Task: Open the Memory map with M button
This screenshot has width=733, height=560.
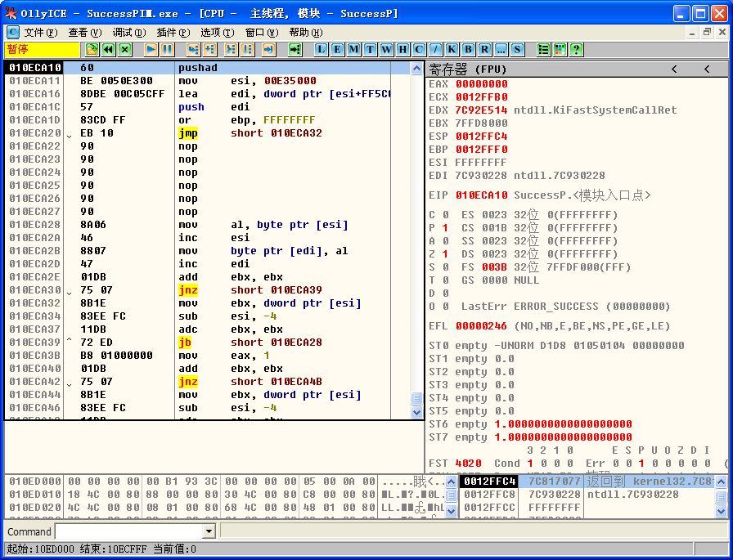Action: pos(353,50)
